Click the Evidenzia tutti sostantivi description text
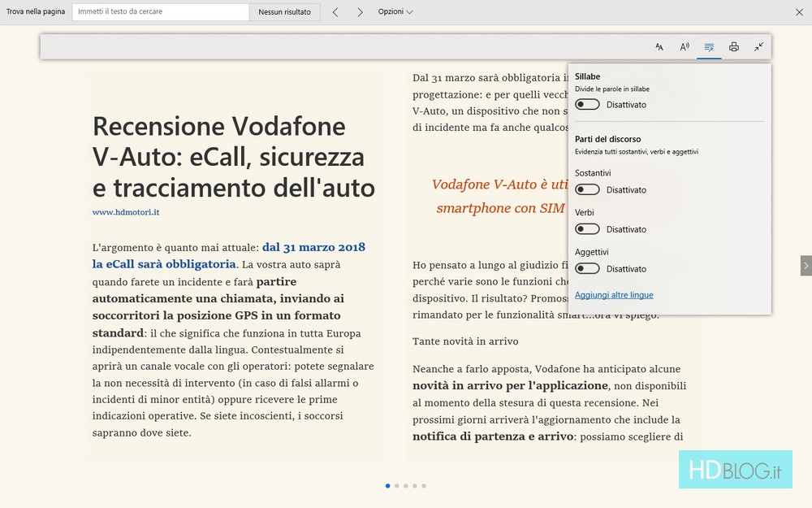The image size is (812, 508). (637, 152)
